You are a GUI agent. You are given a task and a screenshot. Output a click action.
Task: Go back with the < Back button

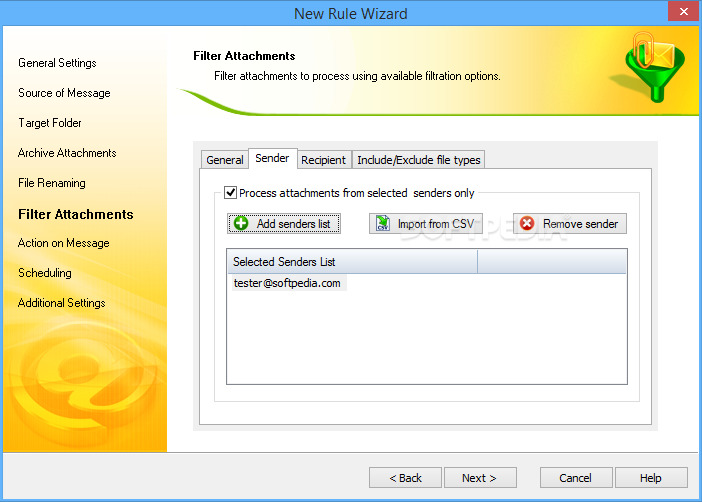point(405,478)
